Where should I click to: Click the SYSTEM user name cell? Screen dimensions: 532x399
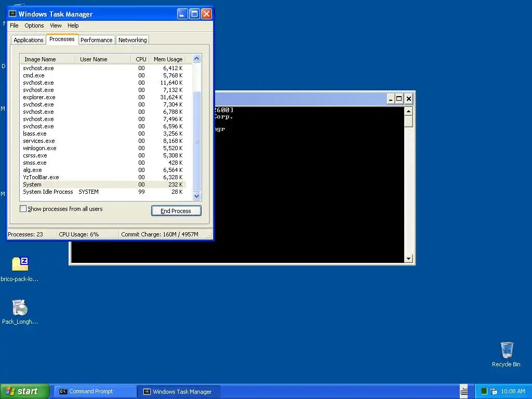(88, 192)
